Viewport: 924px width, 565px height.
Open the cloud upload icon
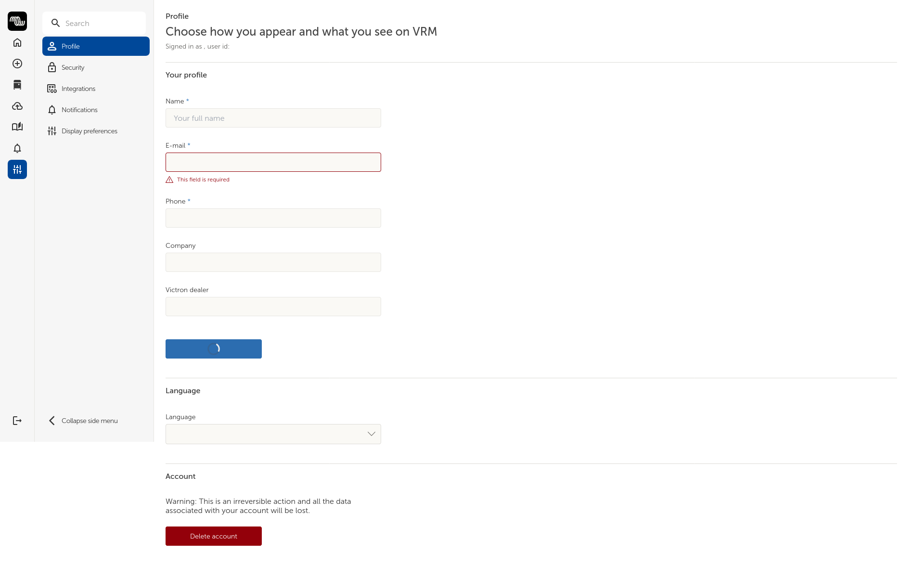pos(17,106)
